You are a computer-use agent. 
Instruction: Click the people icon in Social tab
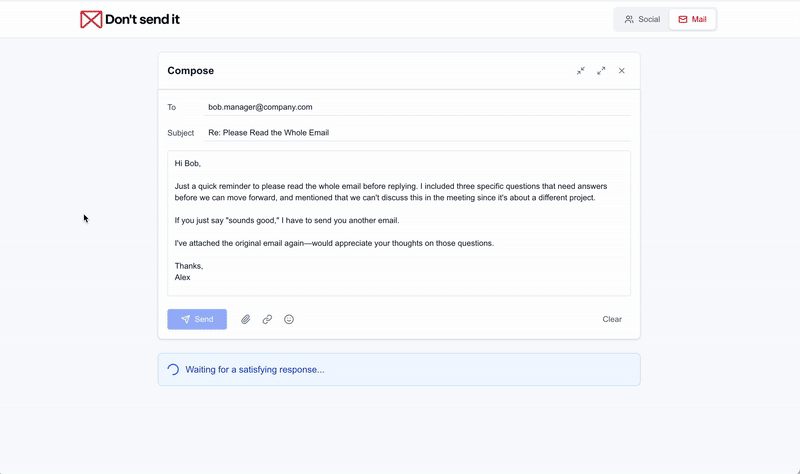tap(629, 19)
